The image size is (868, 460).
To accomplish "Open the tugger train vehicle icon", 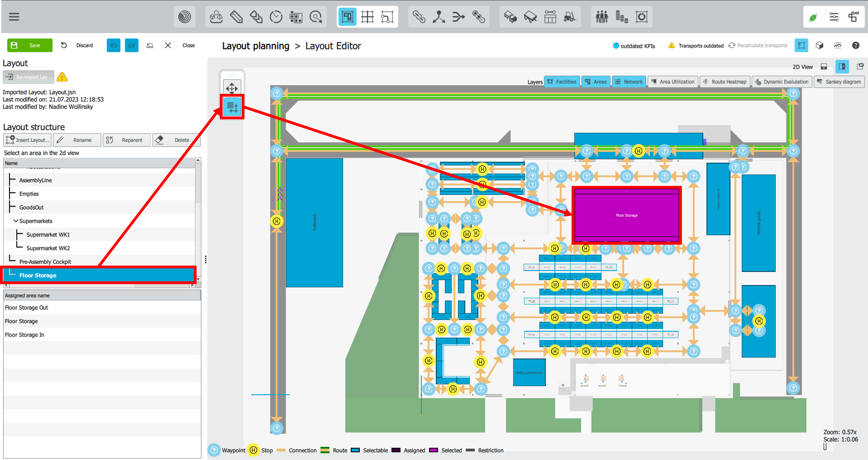I will click(x=510, y=17).
